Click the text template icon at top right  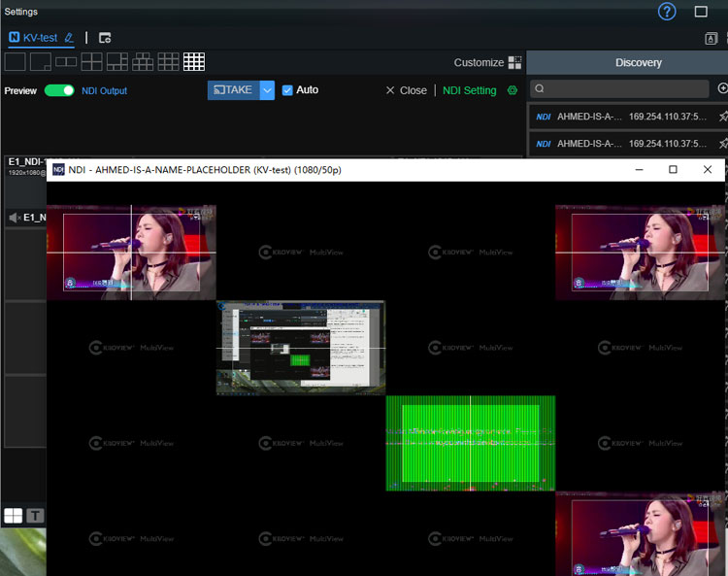(711, 39)
